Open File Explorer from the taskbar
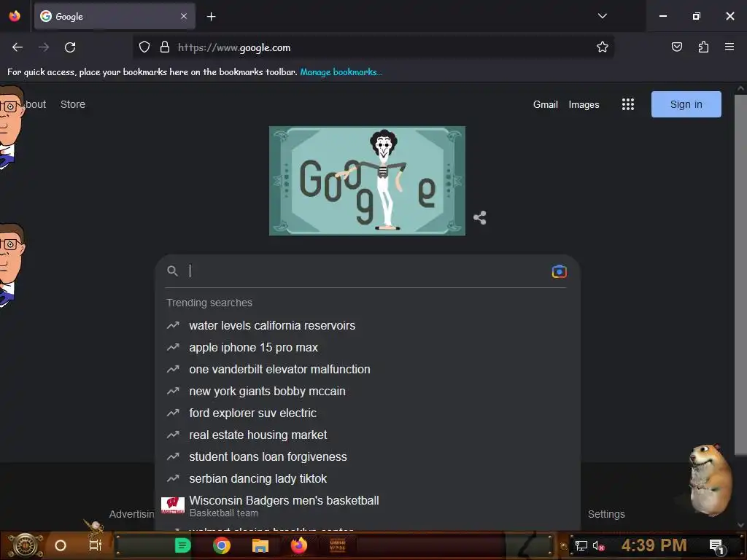This screenshot has height=560, width=747. 260,545
